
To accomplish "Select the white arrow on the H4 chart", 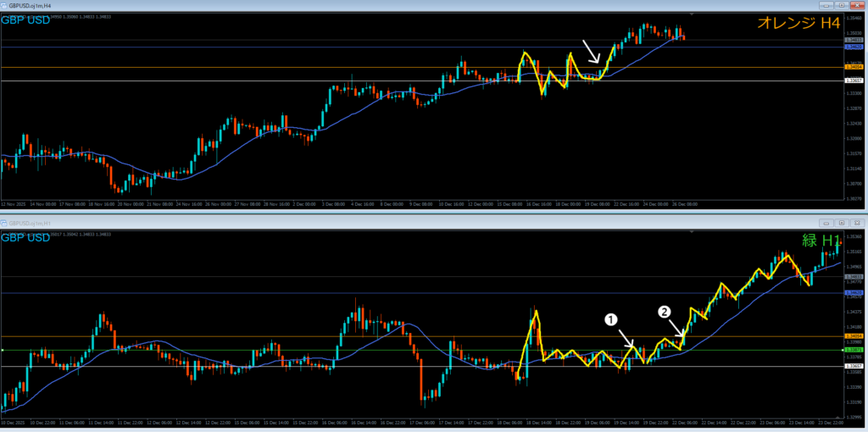I will (x=591, y=51).
